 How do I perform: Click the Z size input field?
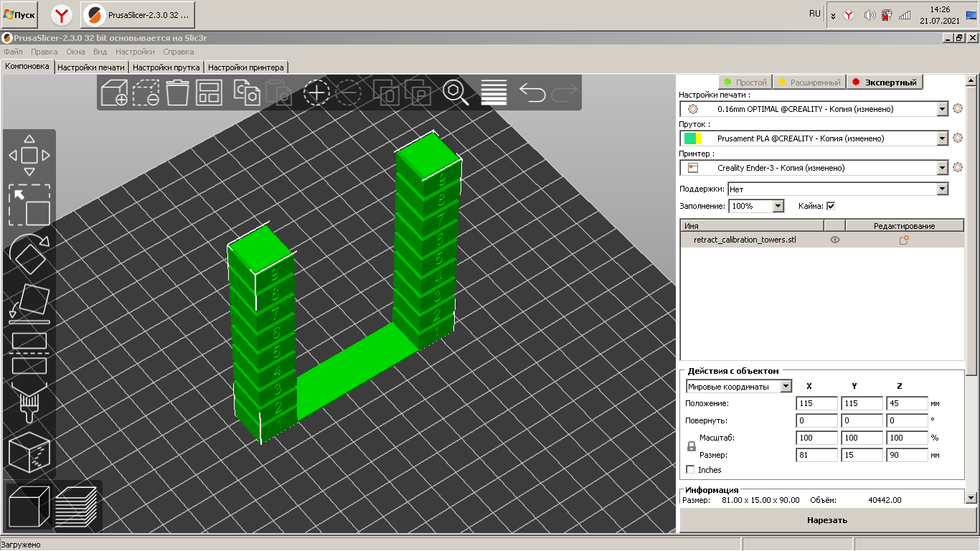(x=907, y=455)
